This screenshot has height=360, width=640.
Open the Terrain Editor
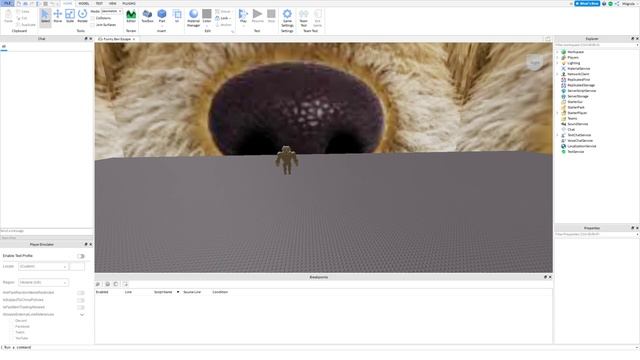pos(131,16)
